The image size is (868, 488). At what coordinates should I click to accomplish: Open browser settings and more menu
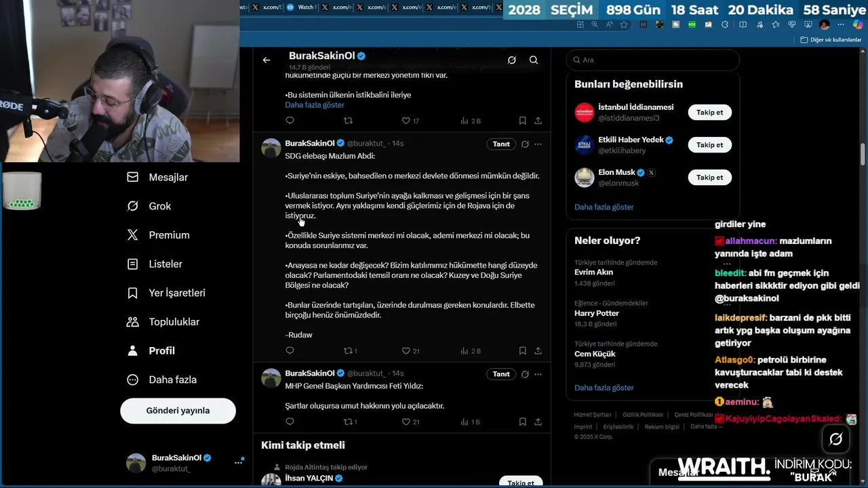tap(841, 24)
